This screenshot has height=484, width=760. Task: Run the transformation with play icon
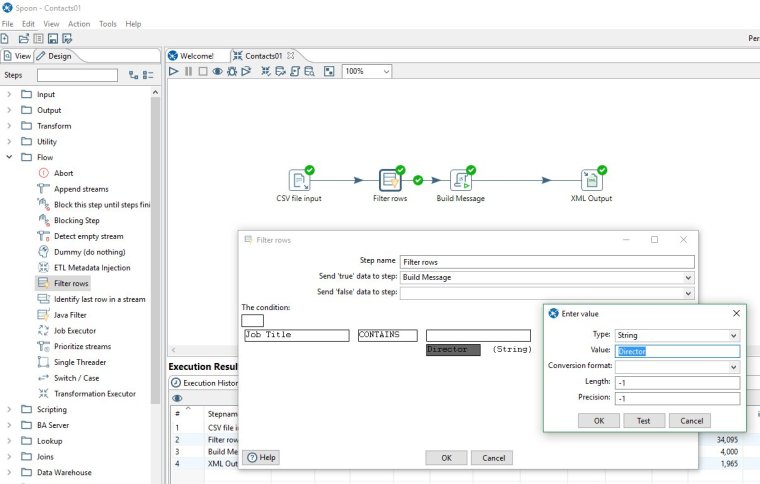coord(174,71)
